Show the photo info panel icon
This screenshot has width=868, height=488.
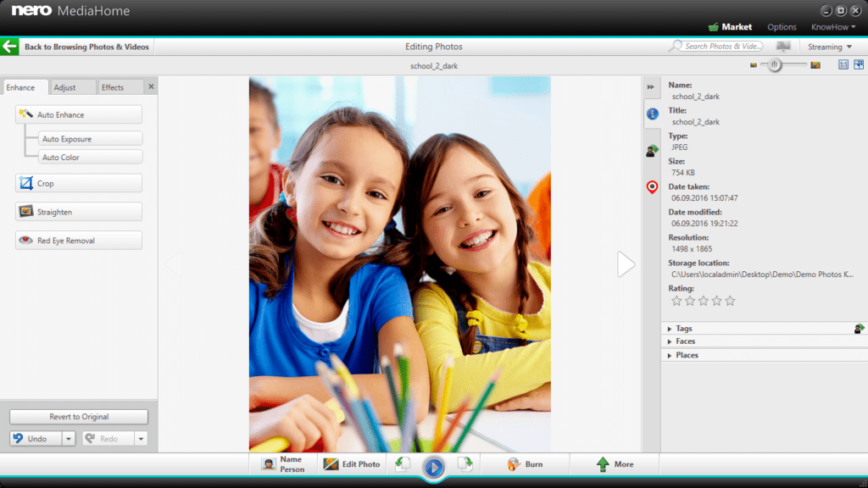653,114
